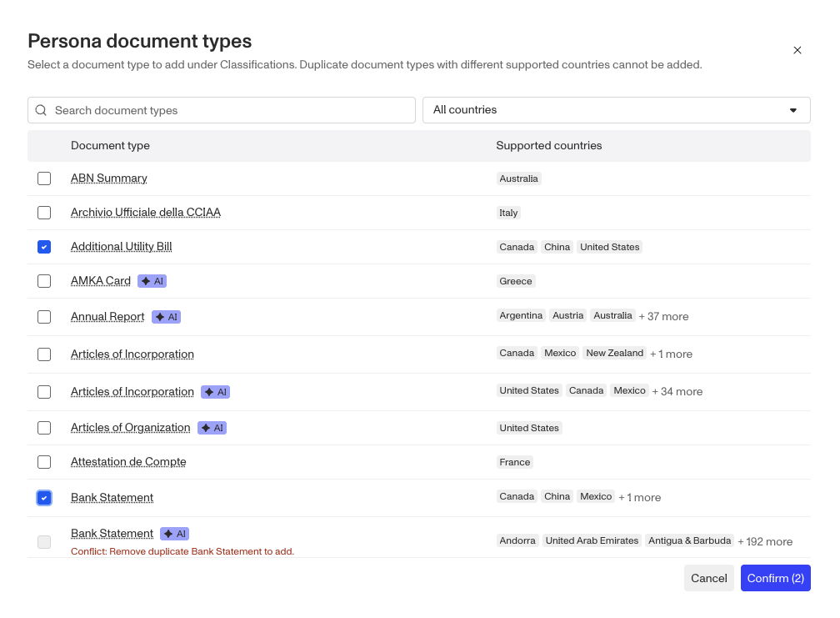Show '+ 192 more' countries for Bank Statement
This screenshot has height=618, width=840.
(765, 541)
